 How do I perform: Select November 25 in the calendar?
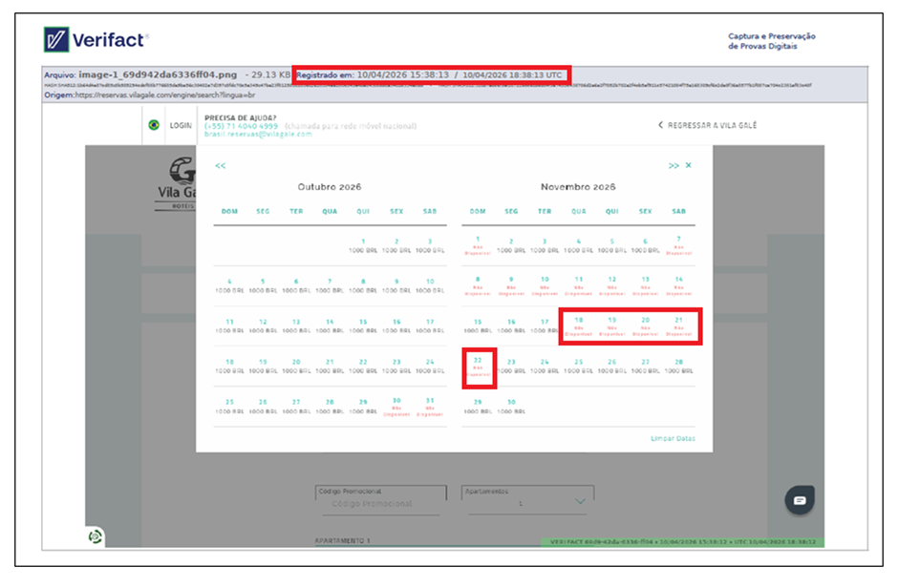[x=578, y=367]
